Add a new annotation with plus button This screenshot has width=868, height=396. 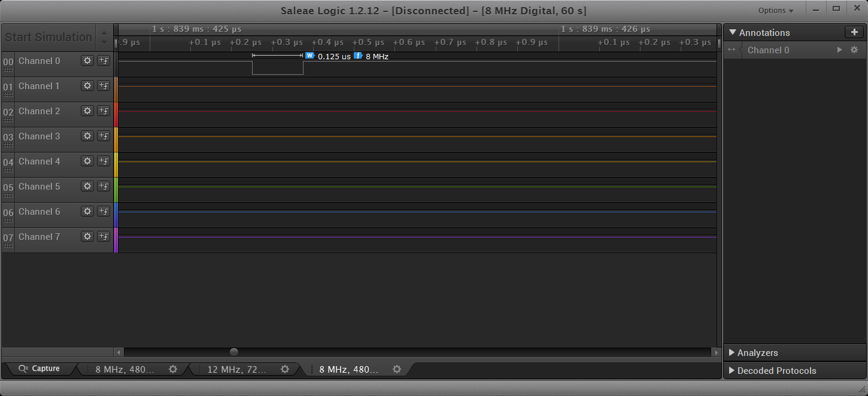[854, 32]
